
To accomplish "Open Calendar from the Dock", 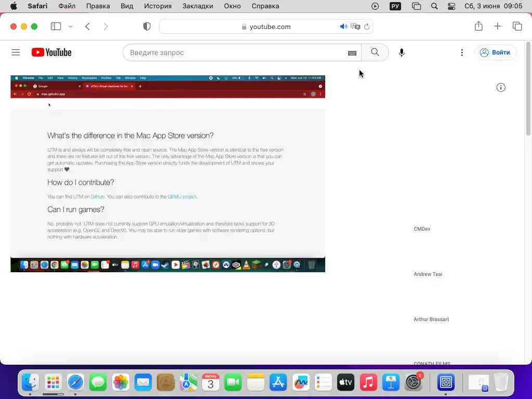I will click(x=211, y=383).
